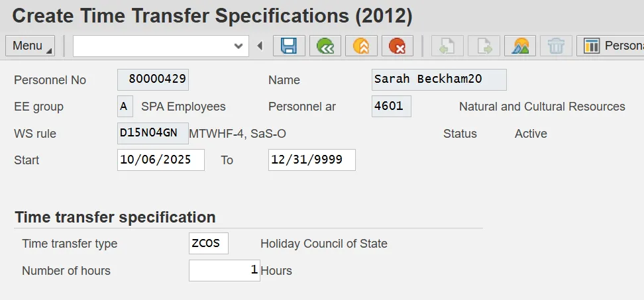Viewport: 644px width, 300px height.
Task: Click the Start date field
Action: (x=160, y=160)
